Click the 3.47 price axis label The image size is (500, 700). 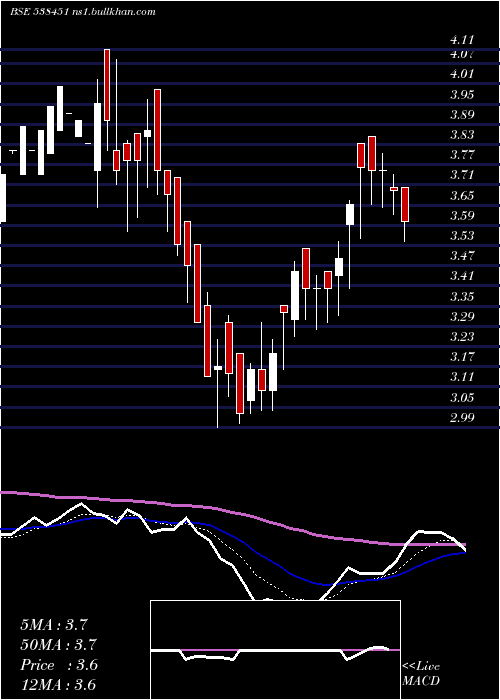(462, 256)
